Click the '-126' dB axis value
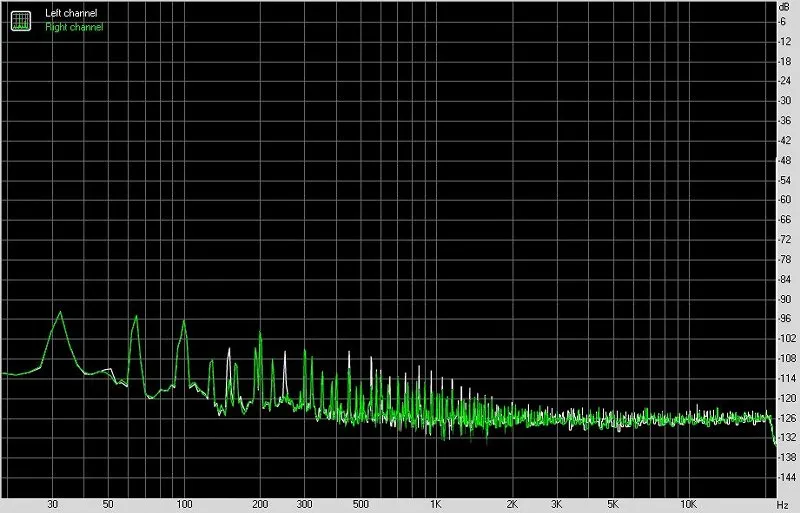Viewport: 800px width, 513px height. click(786, 418)
